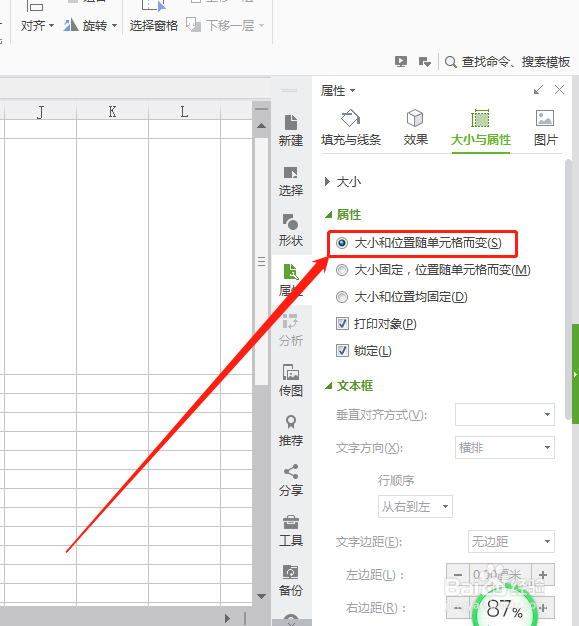Increase 左边距 with the plus button
Viewport: 579px width, 626px height.
click(543, 575)
